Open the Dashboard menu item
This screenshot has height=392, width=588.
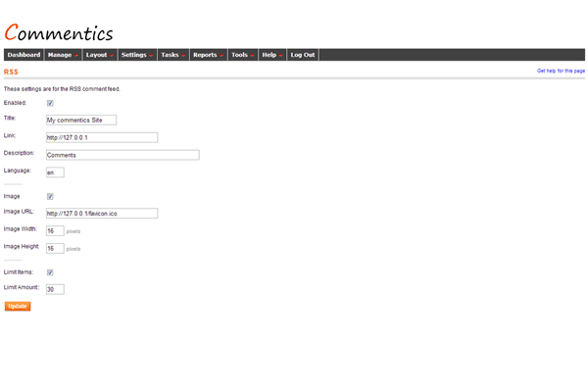(24, 55)
